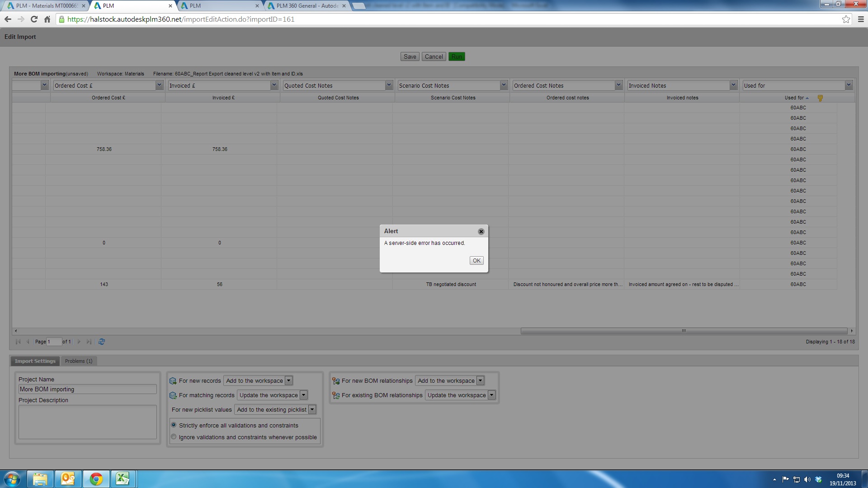
Task: Click the browser back arrow
Action: (x=8, y=19)
